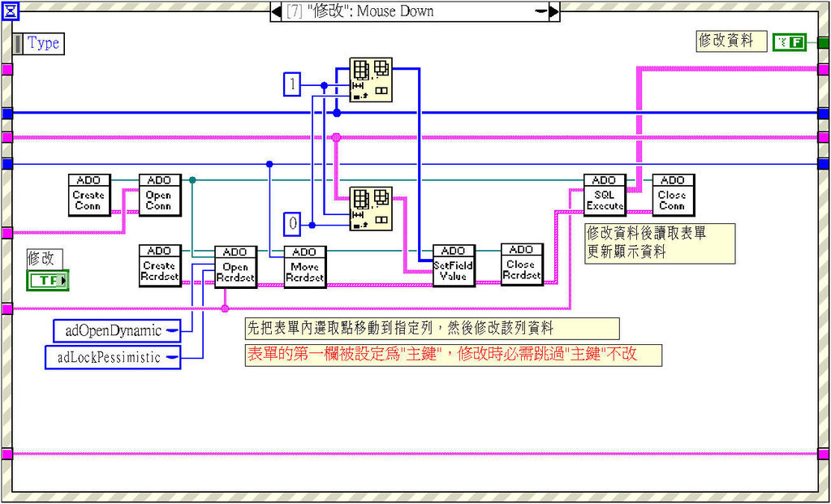The image size is (831, 504).
Task: Select the ADO SQL Execute node
Action: coord(605,195)
